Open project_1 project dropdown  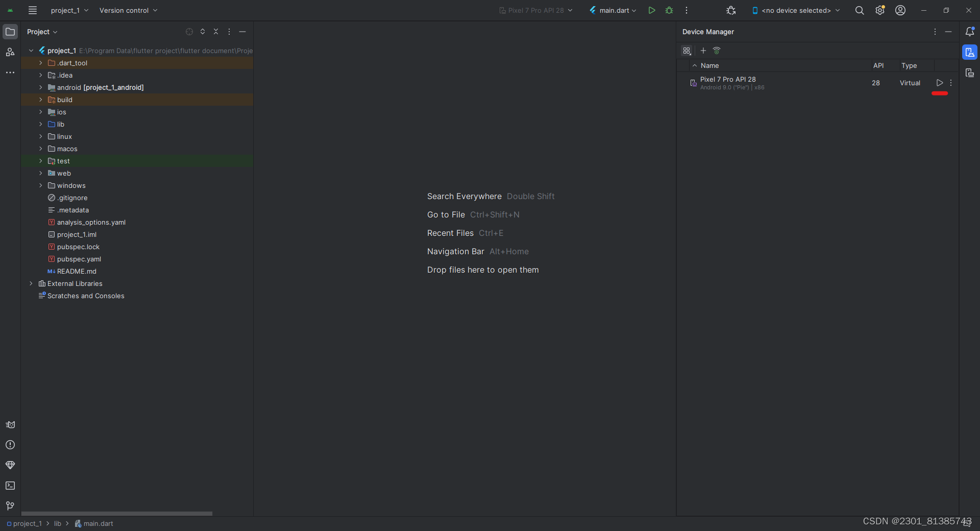click(x=69, y=10)
